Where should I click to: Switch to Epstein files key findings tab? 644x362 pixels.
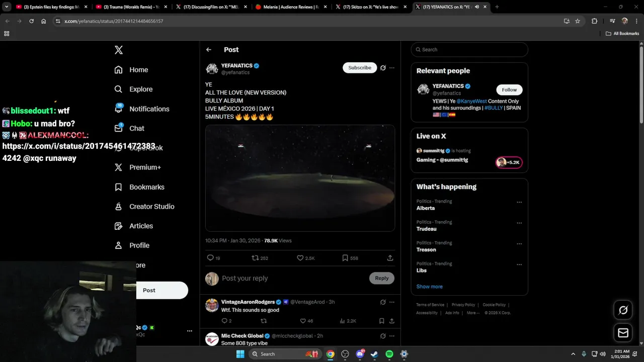(51, 7)
